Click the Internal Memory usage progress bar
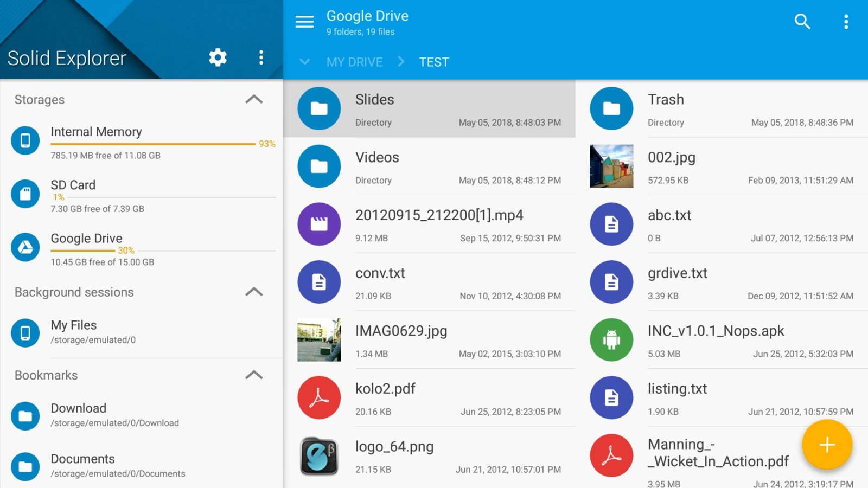The width and height of the screenshot is (868, 488). 152,144
